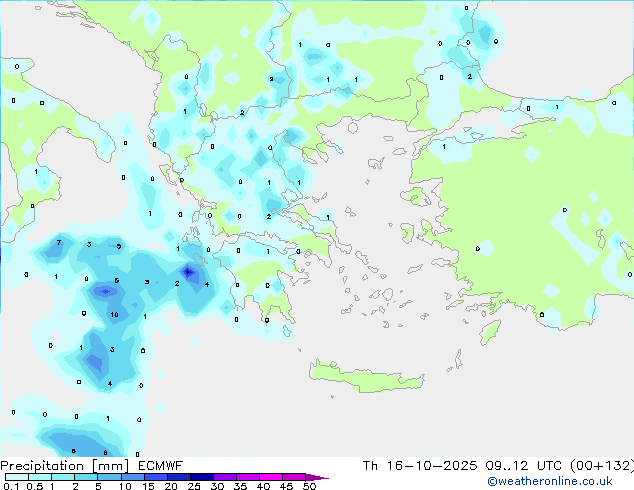Screen dimensions: 634x490
Task: Choose the 25–30 mm dark blue swatch
Action: tap(202, 477)
